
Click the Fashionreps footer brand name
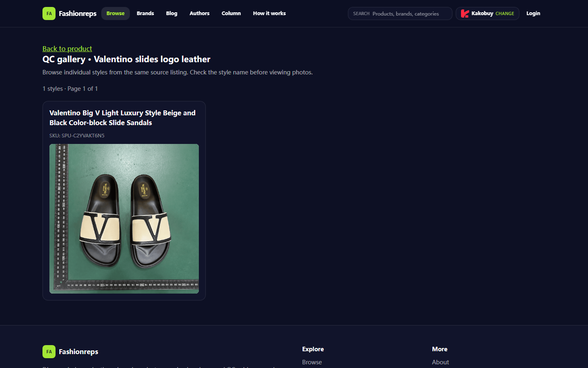coord(78,352)
